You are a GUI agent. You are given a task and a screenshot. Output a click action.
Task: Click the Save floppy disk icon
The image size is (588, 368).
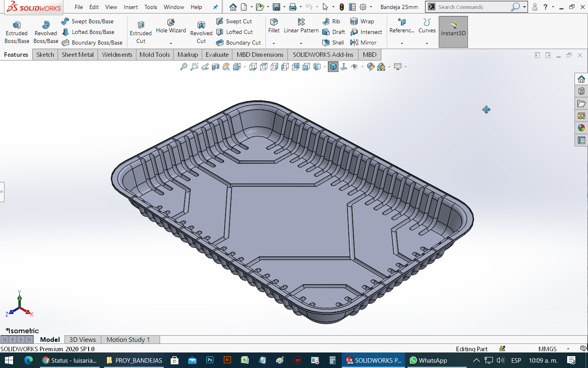pos(276,7)
